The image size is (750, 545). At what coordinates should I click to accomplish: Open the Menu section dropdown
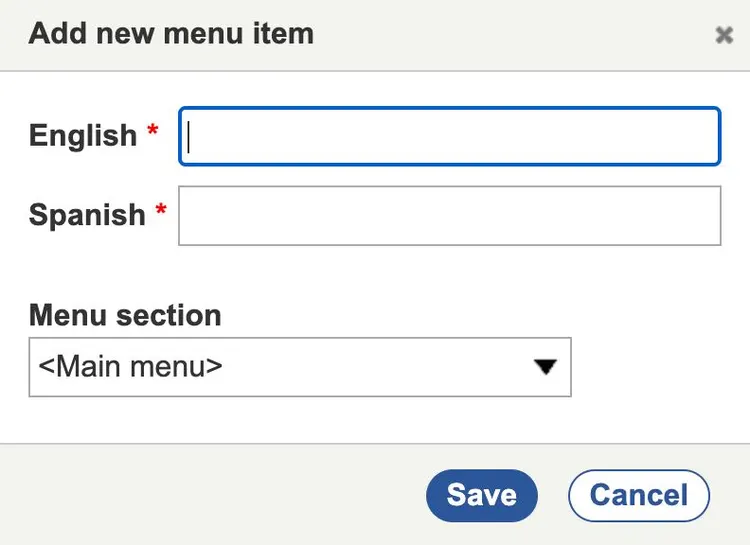click(299, 367)
